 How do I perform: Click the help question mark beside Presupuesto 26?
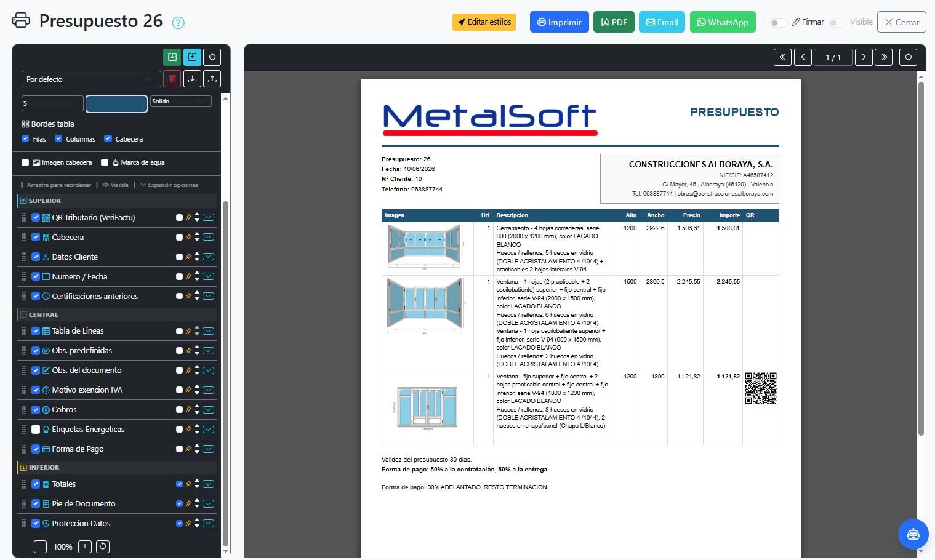(179, 23)
